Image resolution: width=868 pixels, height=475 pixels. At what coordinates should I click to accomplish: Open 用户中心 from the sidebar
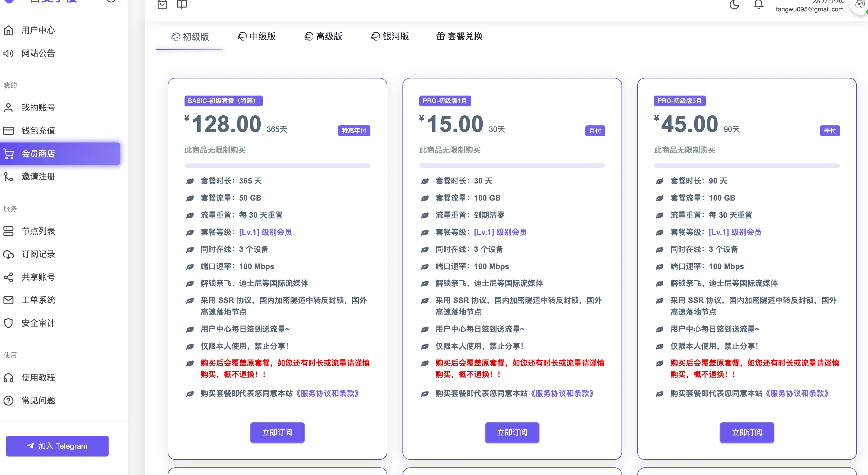point(38,30)
